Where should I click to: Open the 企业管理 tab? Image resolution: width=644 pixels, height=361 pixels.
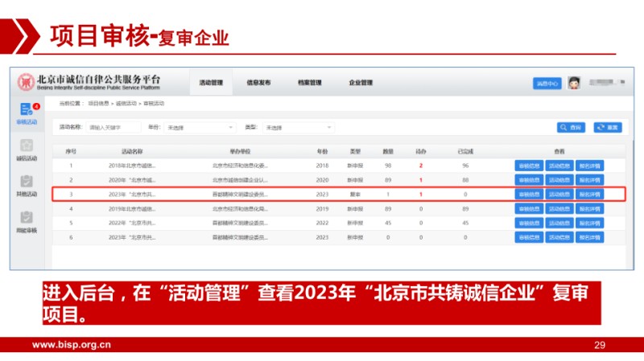point(360,83)
